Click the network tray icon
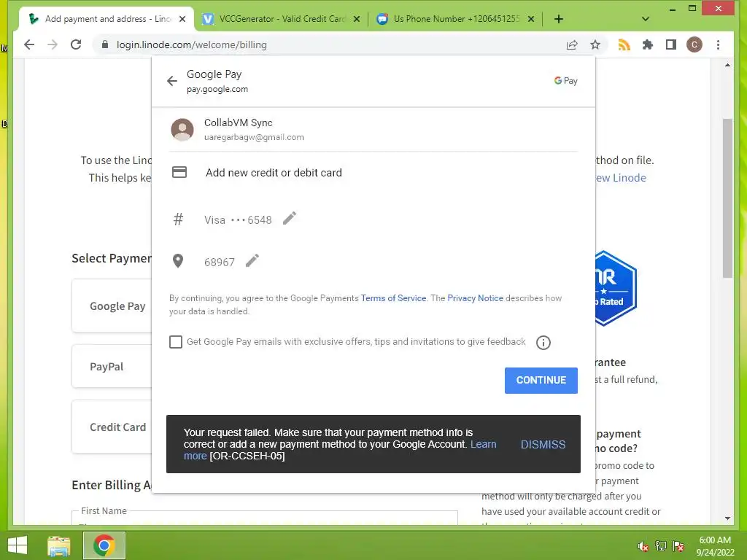The image size is (747, 560). coord(661,546)
